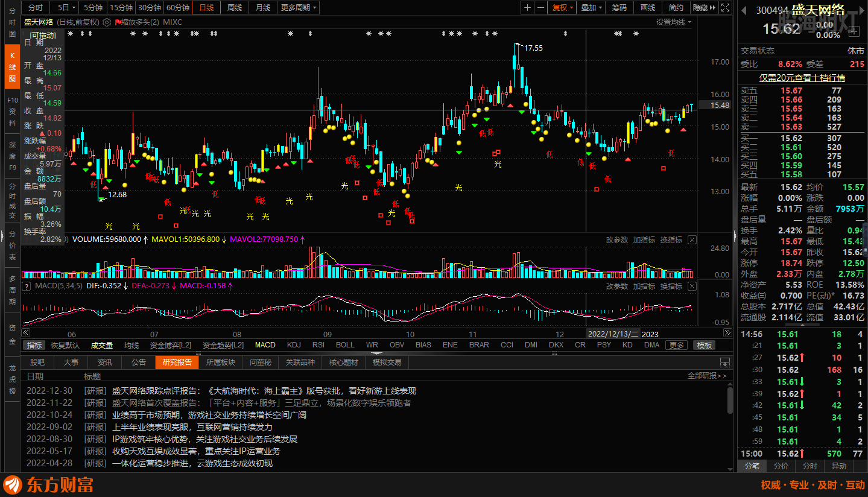Collapse the right quote panel arrow

tap(735, 235)
